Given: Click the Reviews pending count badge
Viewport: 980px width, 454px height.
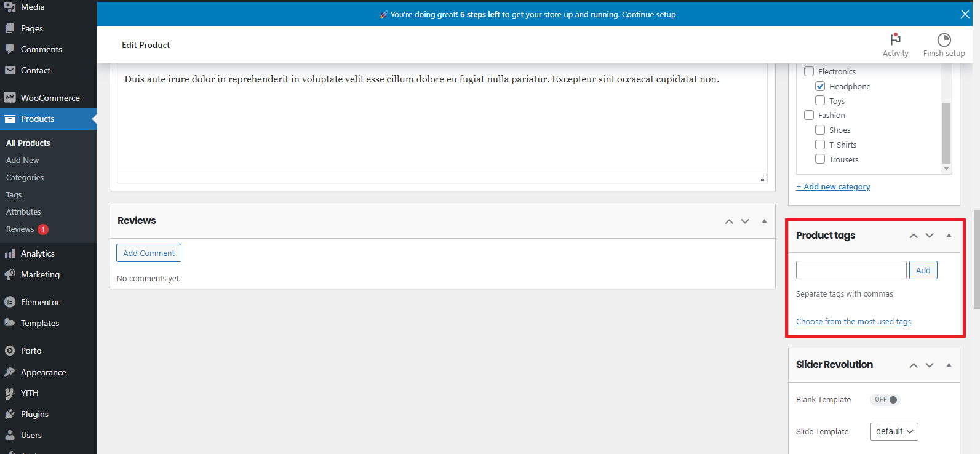Looking at the screenshot, I should pos(43,229).
